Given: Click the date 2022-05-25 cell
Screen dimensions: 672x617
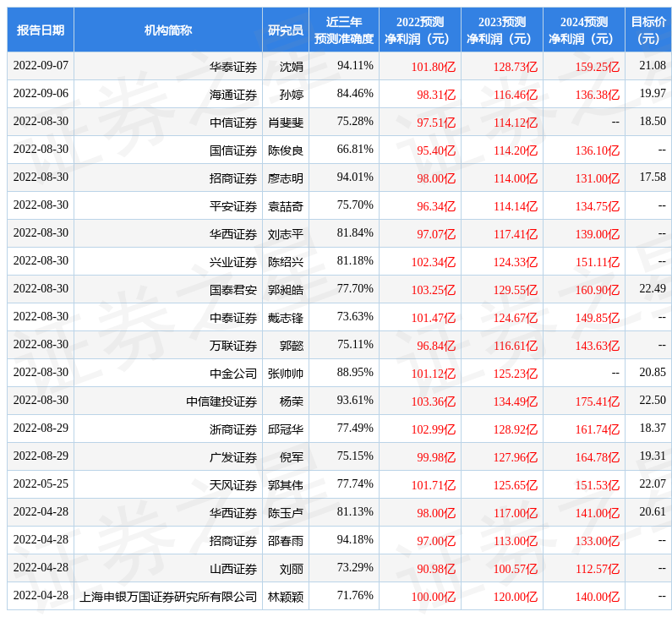Looking at the screenshot, I should pos(41,483).
